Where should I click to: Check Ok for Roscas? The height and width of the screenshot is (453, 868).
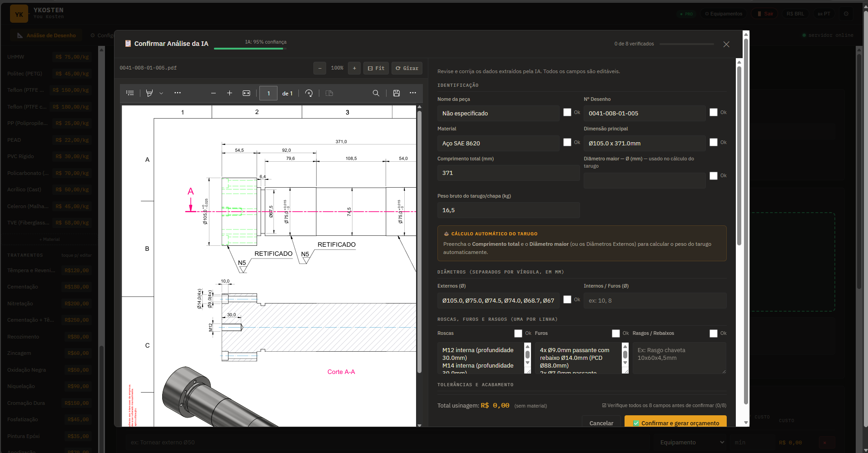[518, 333]
